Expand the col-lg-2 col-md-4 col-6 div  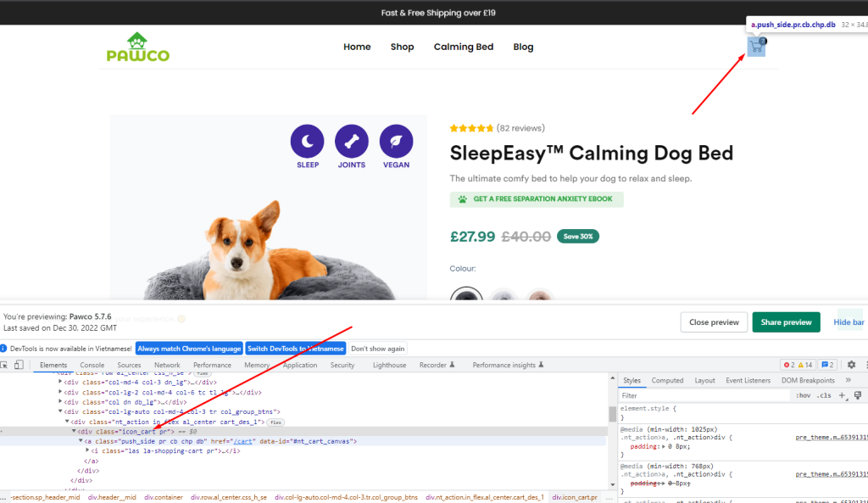point(60,392)
